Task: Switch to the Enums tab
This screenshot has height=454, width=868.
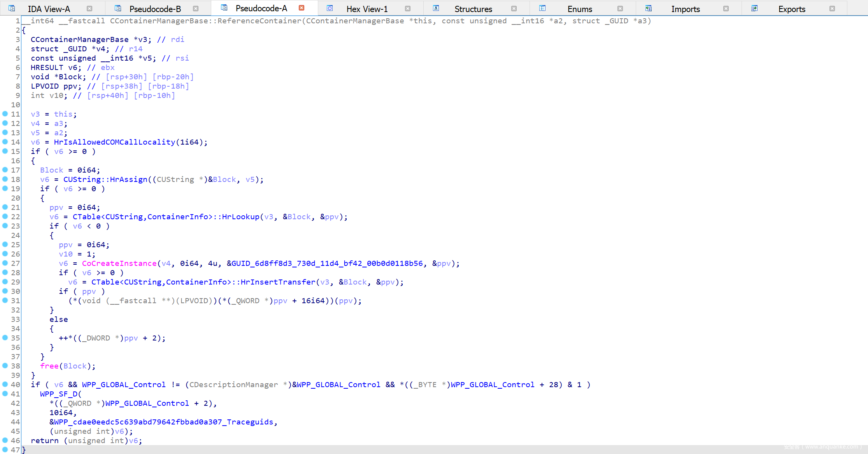Action: pyautogui.click(x=579, y=9)
